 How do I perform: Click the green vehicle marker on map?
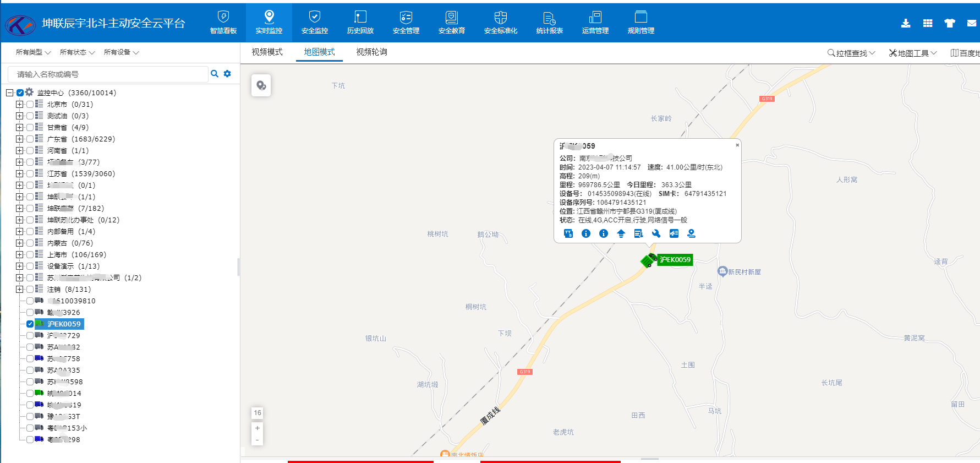(649, 260)
